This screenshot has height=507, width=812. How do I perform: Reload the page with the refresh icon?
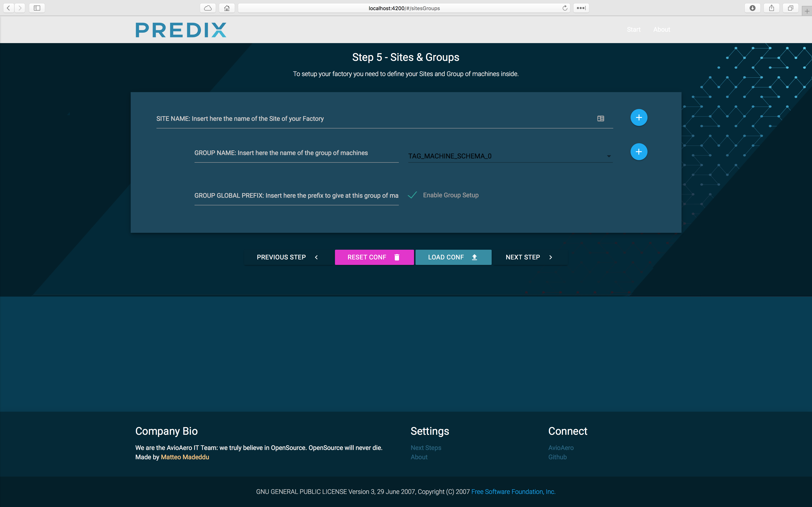coord(565,8)
